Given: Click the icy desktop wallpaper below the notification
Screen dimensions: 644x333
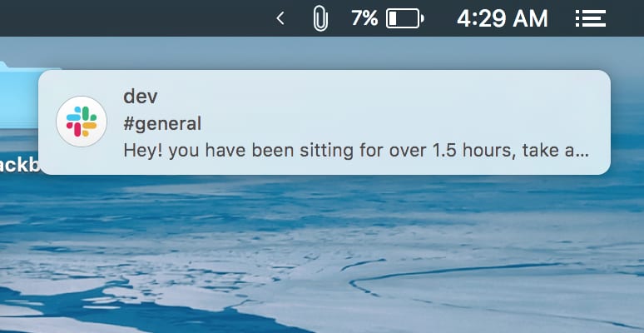Looking at the screenshot, I should point(322,255).
